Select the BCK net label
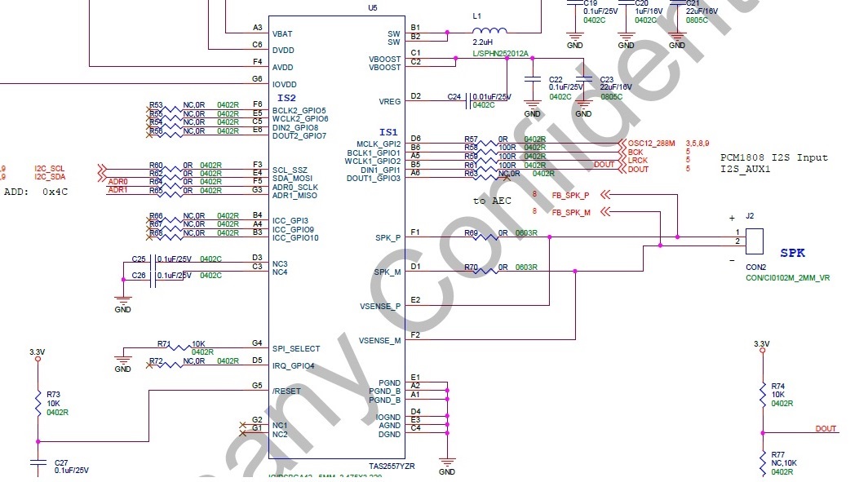868x482 pixels. point(635,152)
